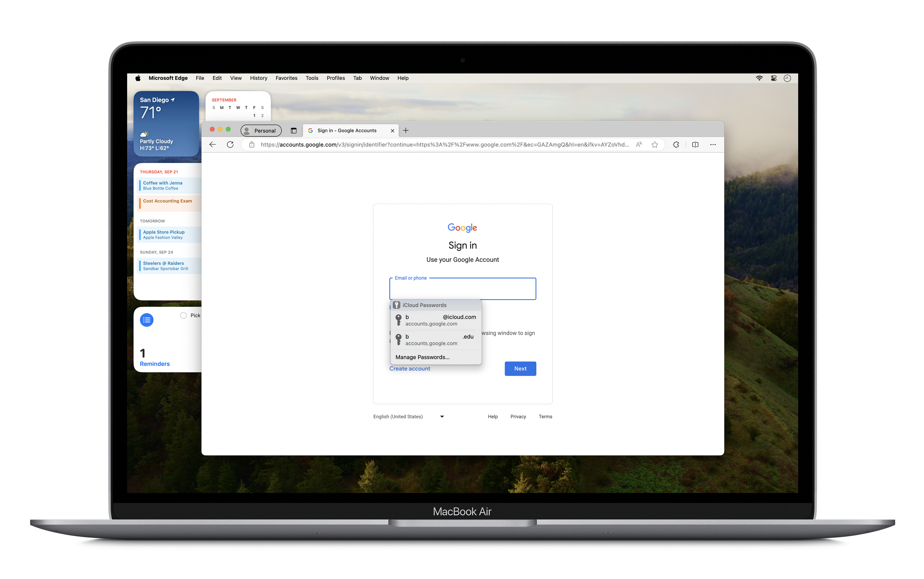Open new tab with plus icon
Screen dimensions: 924x579
(x=406, y=131)
